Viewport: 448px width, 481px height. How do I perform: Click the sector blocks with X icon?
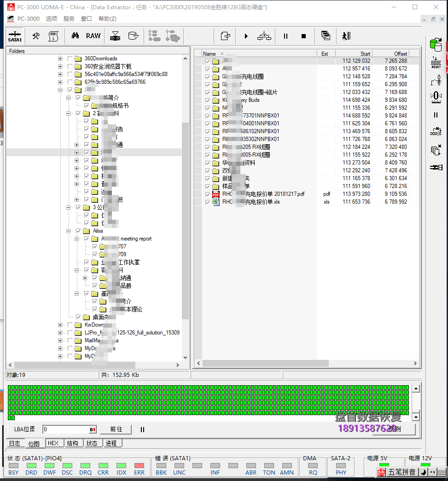(x=436, y=131)
